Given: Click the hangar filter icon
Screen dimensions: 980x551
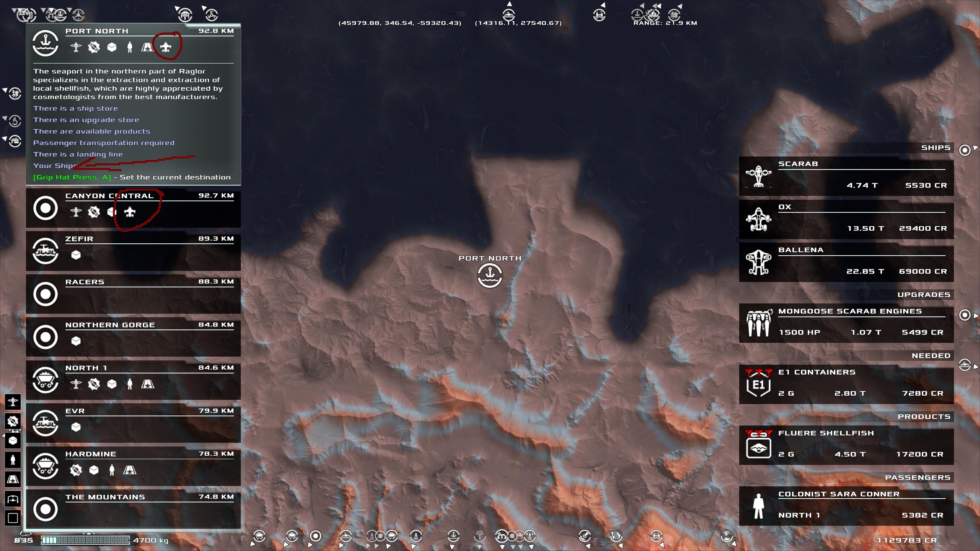Looking at the screenshot, I should [13, 499].
